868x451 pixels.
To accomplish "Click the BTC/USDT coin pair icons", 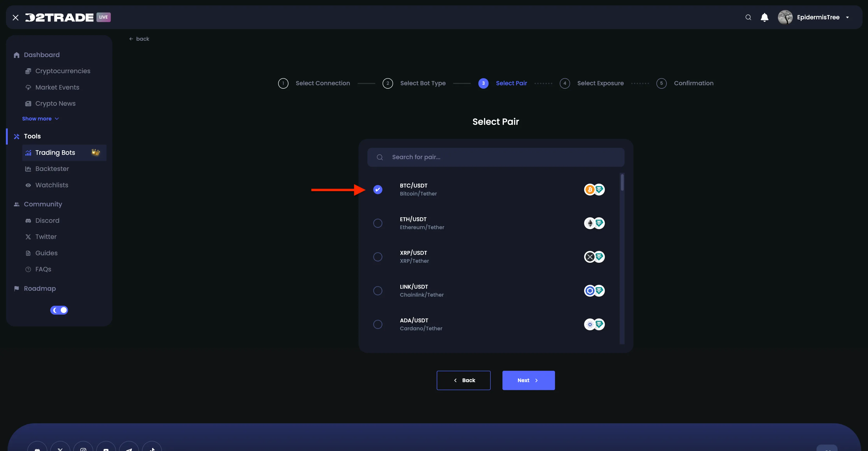I will coord(594,190).
